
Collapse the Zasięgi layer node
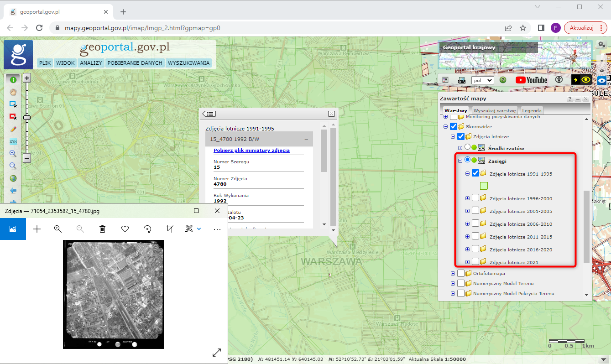[460, 160]
